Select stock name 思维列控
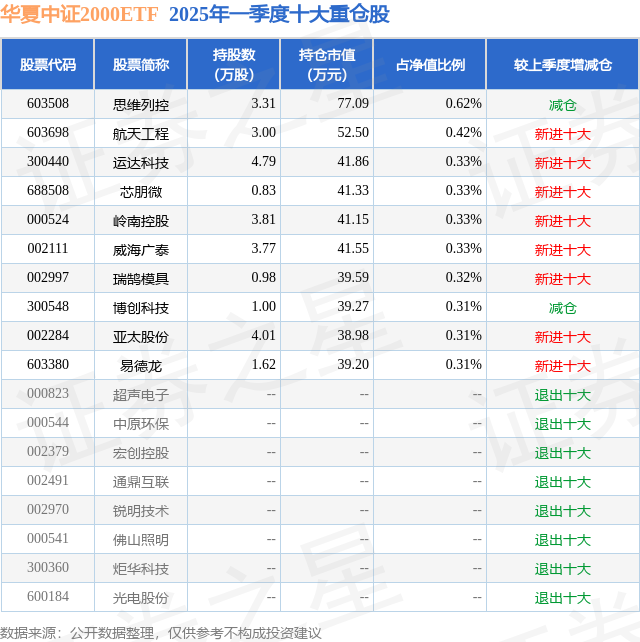The image size is (640, 642). point(141,105)
